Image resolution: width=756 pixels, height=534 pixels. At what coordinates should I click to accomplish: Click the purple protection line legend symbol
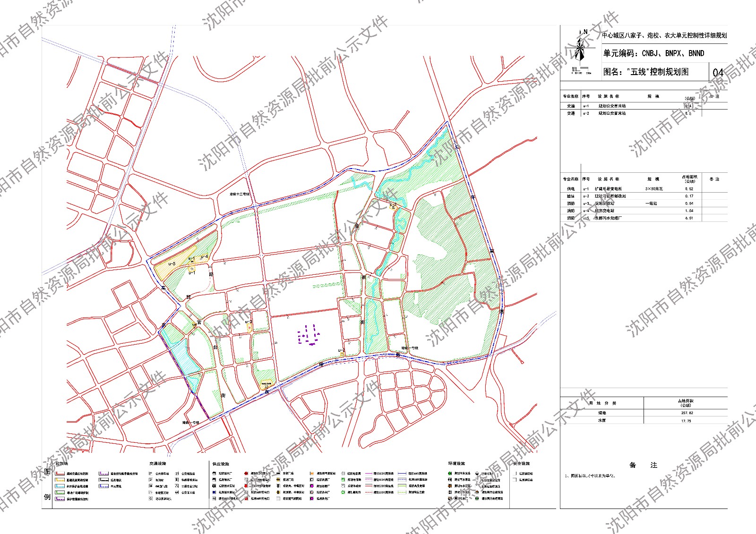point(60,499)
